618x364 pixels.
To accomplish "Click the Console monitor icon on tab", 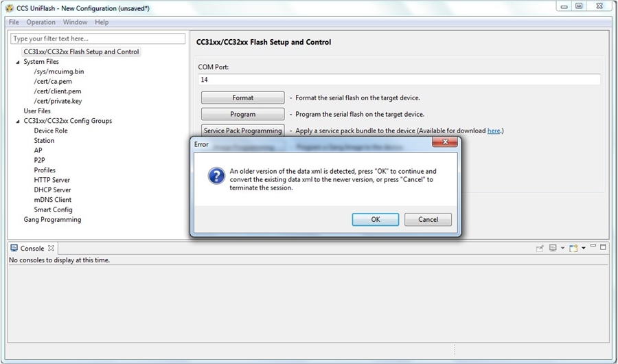I will pos(14,248).
